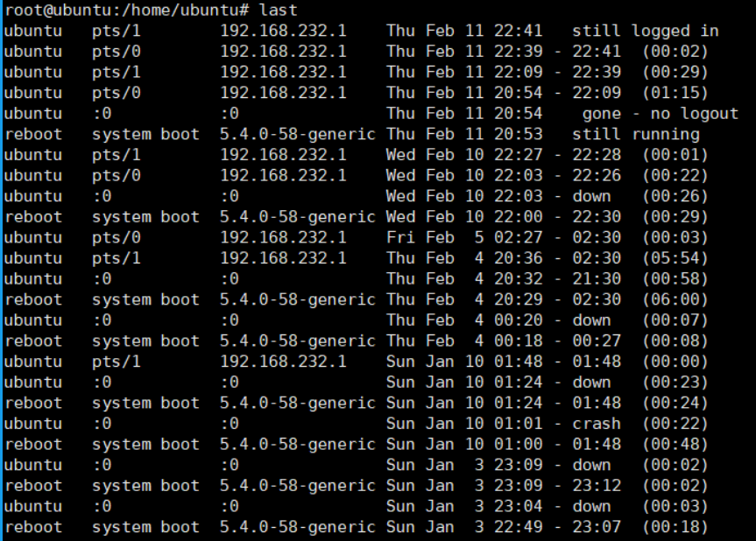Screen dimensions: 756x541
Task: Select the '(00:48)' reboot duration
Action: (675, 444)
